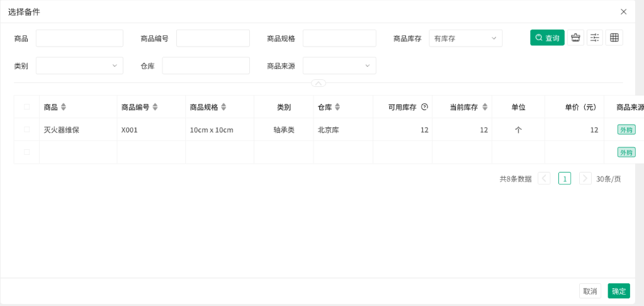644x306 pixels.
Task: Open the table column settings grid icon
Action: pyautogui.click(x=614, y=38)
